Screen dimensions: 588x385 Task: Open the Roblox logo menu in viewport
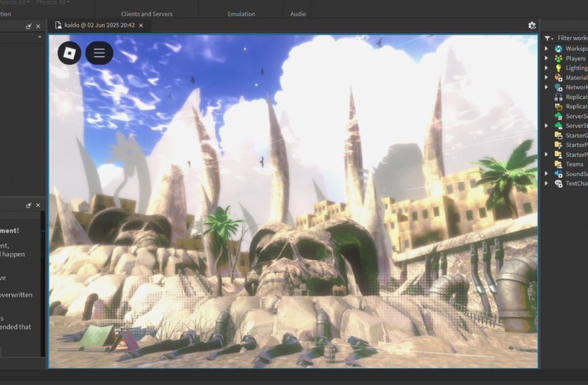pos(70,53)
